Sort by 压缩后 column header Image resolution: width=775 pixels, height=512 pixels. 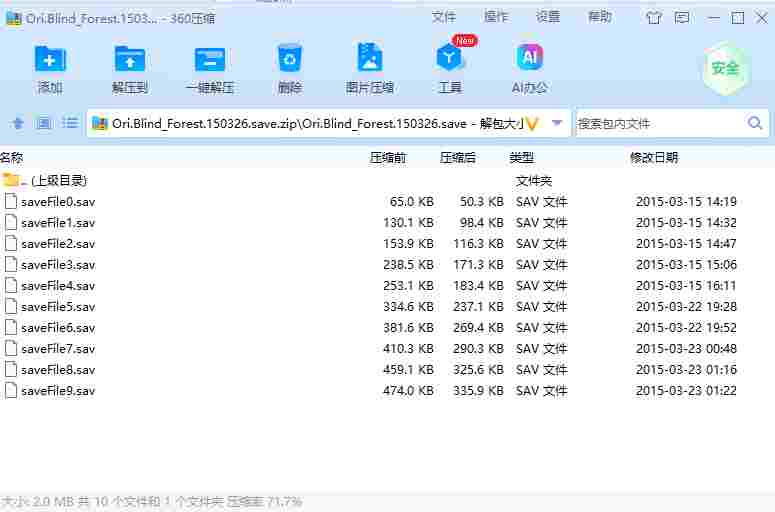coord(458,158)
